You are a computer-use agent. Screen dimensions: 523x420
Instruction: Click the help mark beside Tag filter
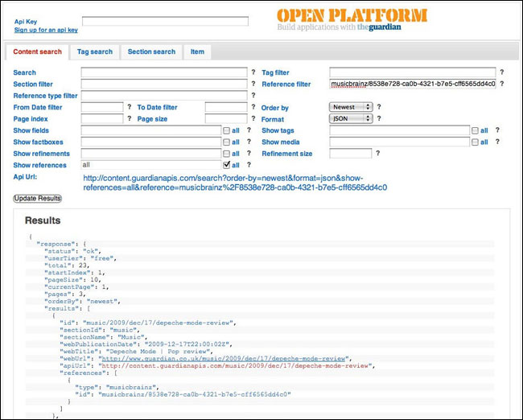[501, 72]
